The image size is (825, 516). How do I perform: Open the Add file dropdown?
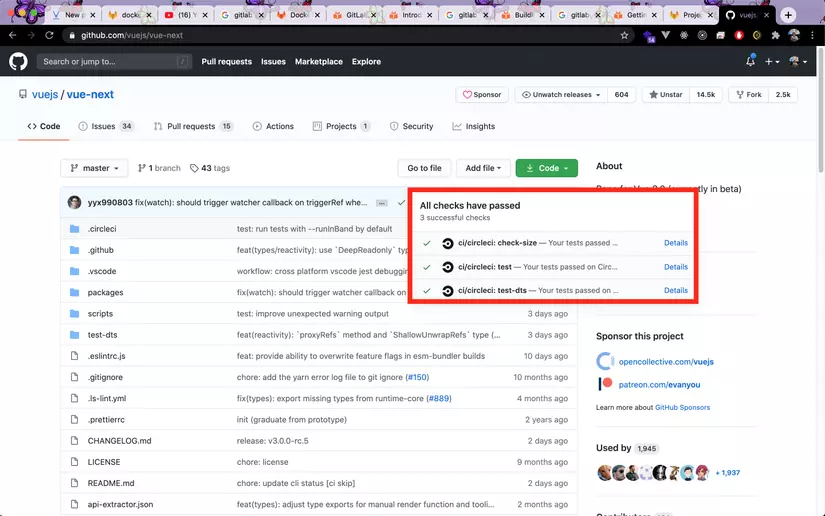coord(483,168)
